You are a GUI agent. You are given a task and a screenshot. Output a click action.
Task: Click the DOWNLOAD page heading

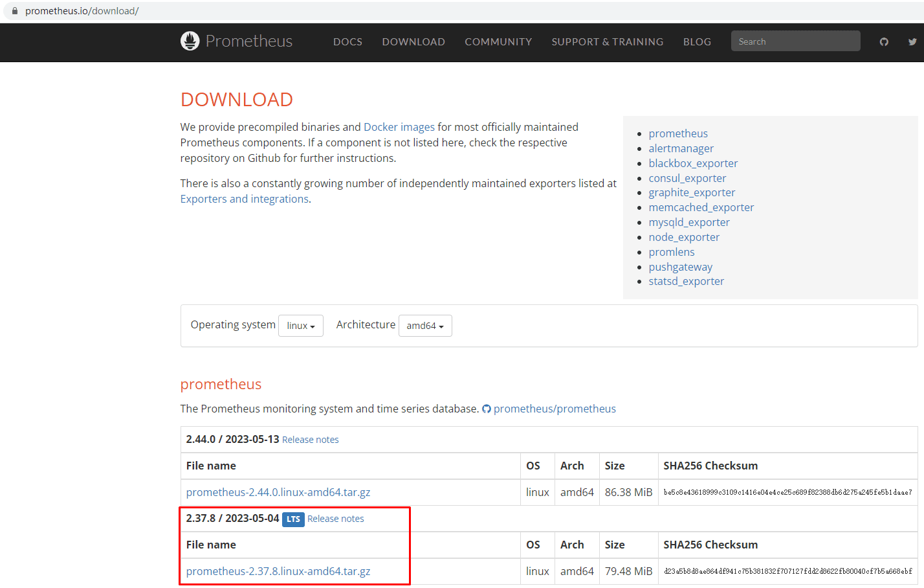point(237,99)
